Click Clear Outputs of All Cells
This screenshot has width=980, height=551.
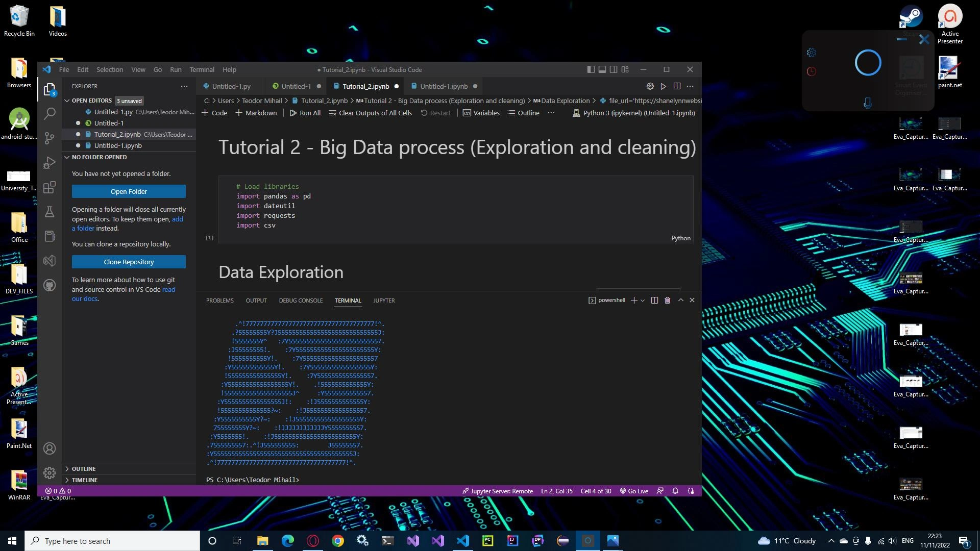[x=370, y=113]
